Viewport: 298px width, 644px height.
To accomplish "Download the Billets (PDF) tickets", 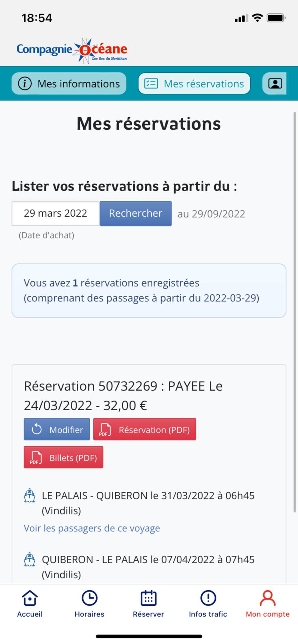I will [64, 457].
